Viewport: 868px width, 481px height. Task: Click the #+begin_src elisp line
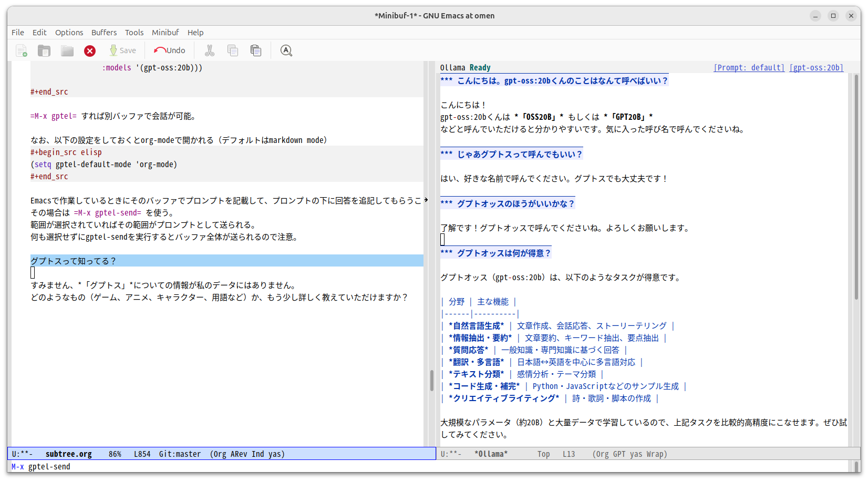click(x=66, y=152)
